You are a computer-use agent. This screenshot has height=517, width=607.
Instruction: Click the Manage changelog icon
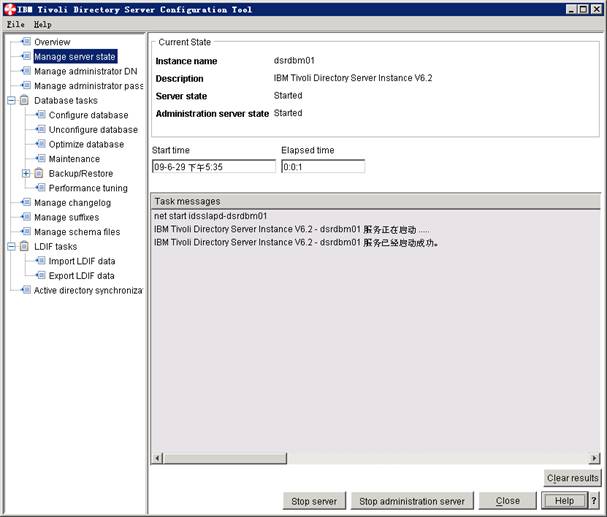click(26, 202)
